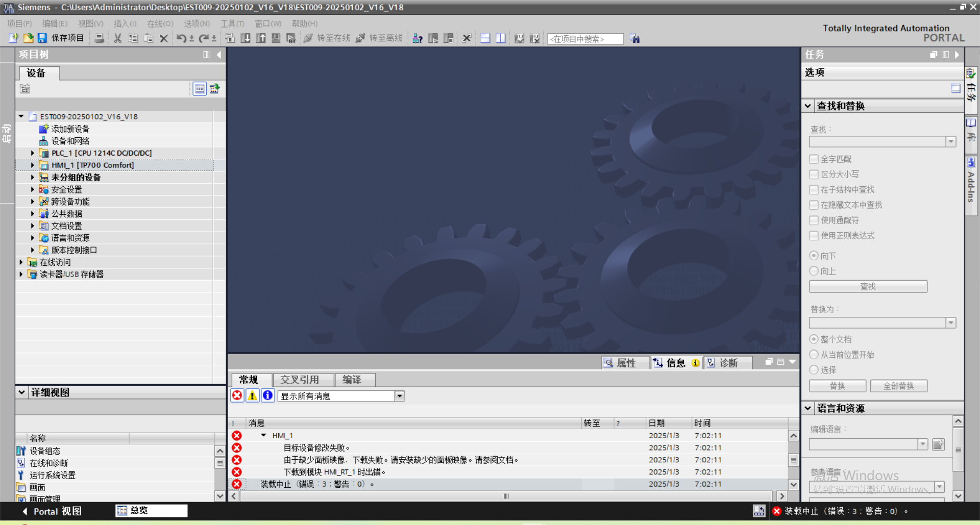Click the project search input field
980x525 pixels.
click(585, 39)
